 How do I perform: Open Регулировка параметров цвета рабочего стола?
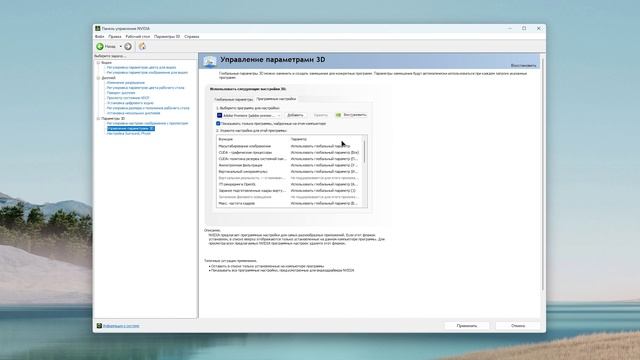click(x=145, y=88)
